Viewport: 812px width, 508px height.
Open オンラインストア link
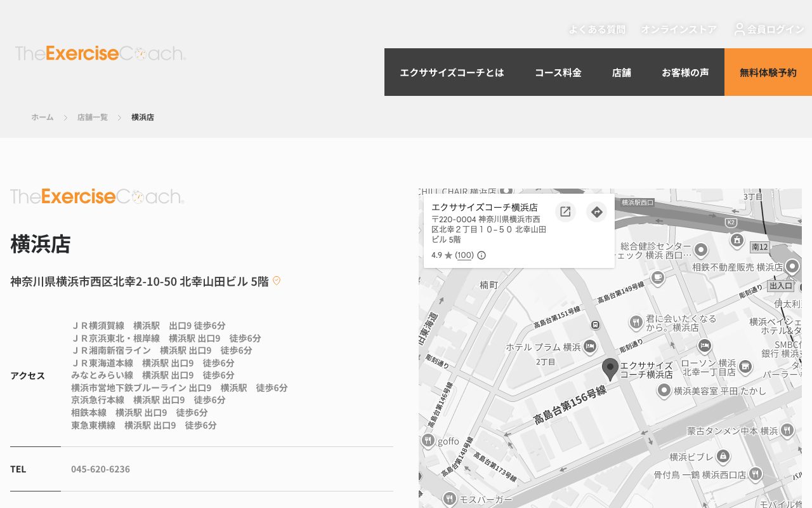tap(679, 29)
